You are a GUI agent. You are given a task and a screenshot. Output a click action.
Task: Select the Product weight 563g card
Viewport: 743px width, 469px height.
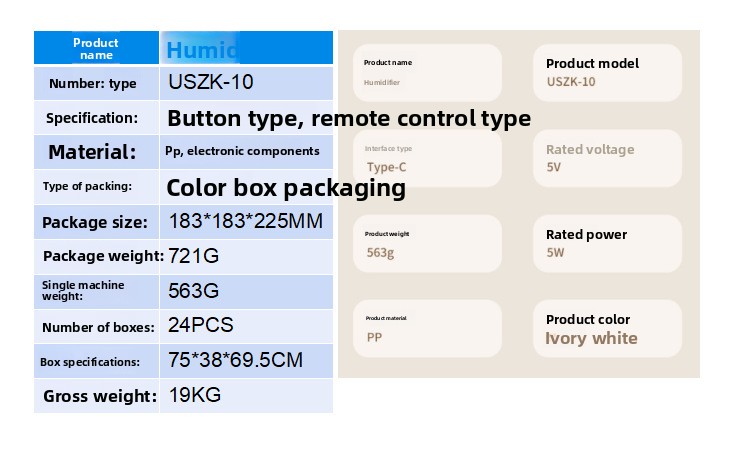click(427, 243)
